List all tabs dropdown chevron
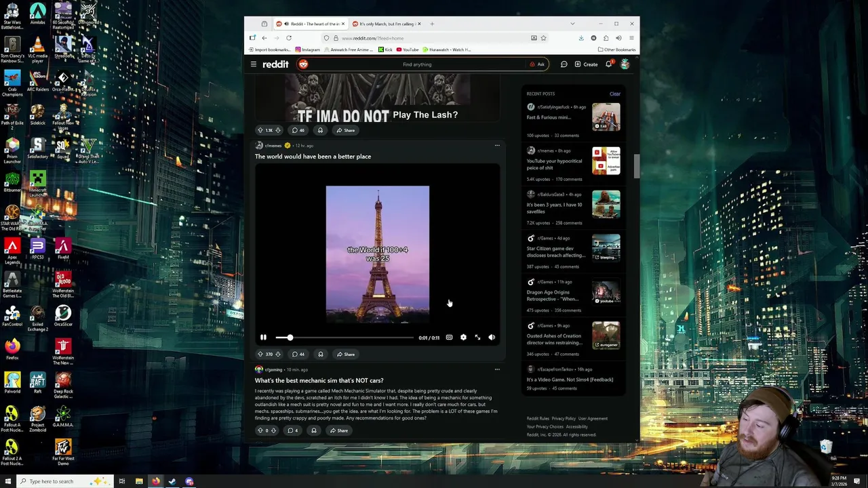The width and height of the screenshot is (868, 488). coord(572,24)
